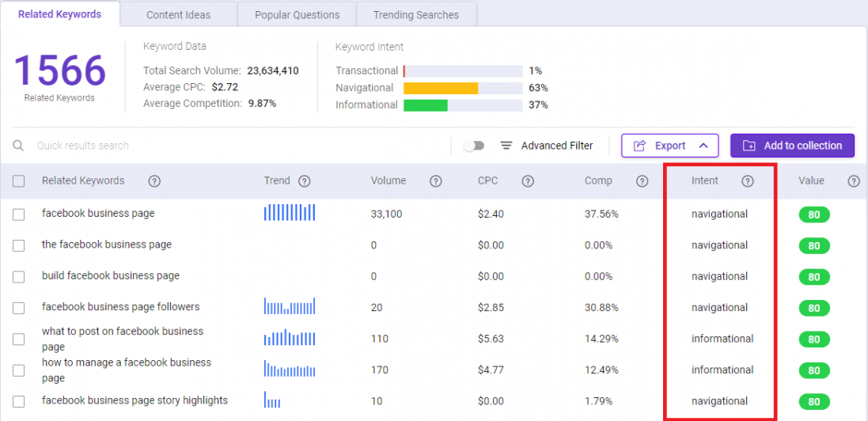868x421 pixels.
Task: Click the Advanced Filter lines icon
Action: [506, 146]
